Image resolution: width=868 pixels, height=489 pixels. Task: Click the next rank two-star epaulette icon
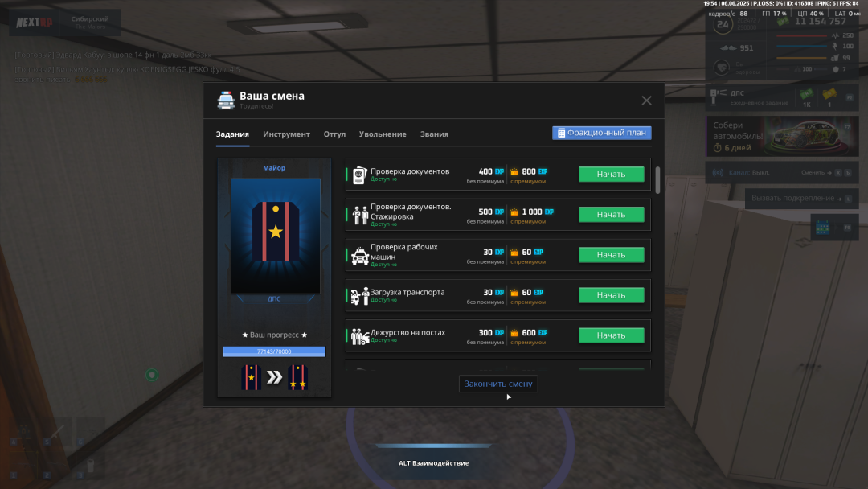(298, 377)
